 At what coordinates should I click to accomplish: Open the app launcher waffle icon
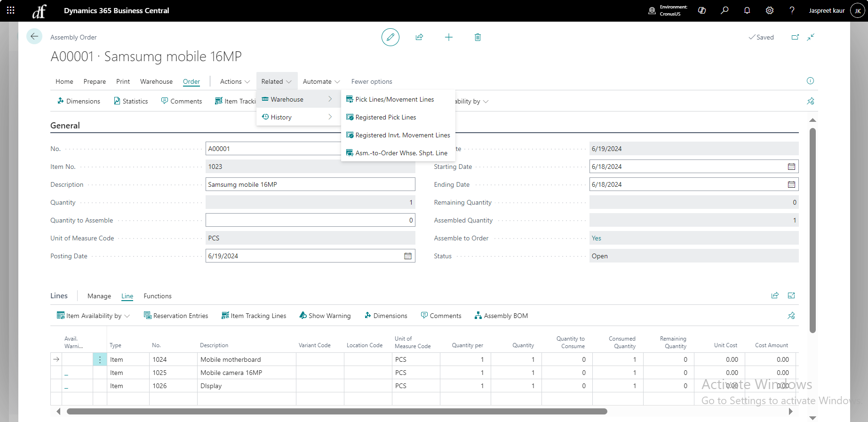(x=10, y=10)
